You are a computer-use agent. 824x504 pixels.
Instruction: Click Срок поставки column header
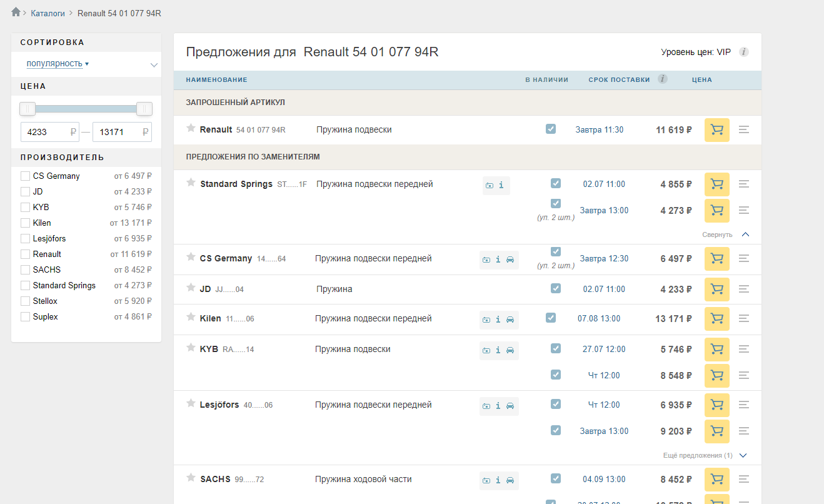click(619, 79)
